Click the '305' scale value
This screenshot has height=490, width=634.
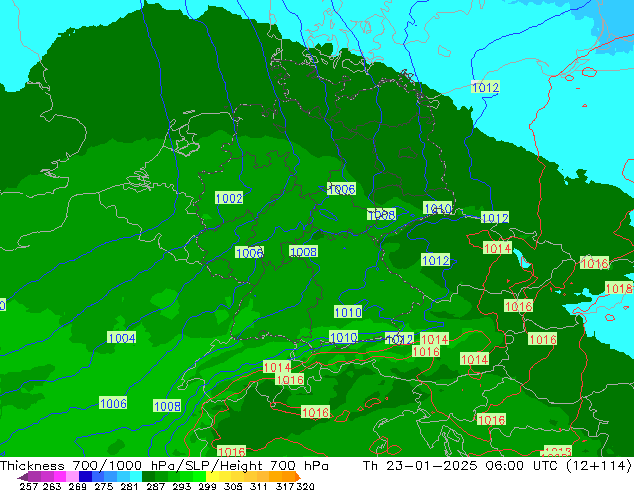[233, 486]
